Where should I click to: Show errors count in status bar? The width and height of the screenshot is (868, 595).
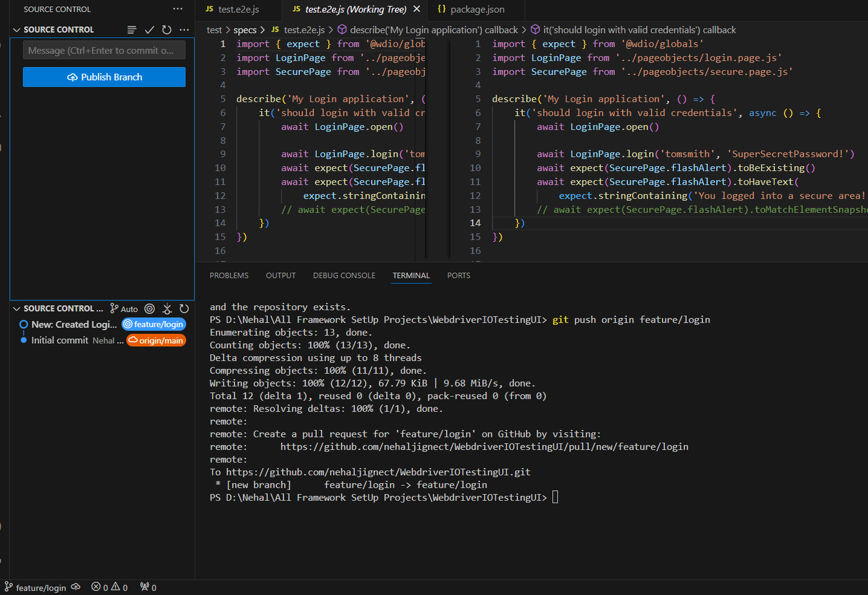100,588
